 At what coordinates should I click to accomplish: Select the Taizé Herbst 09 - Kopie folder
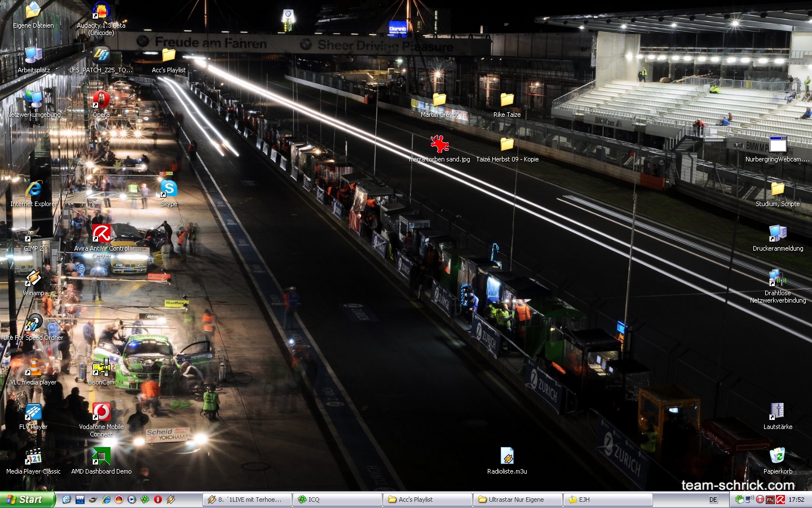tap(507, 150)
